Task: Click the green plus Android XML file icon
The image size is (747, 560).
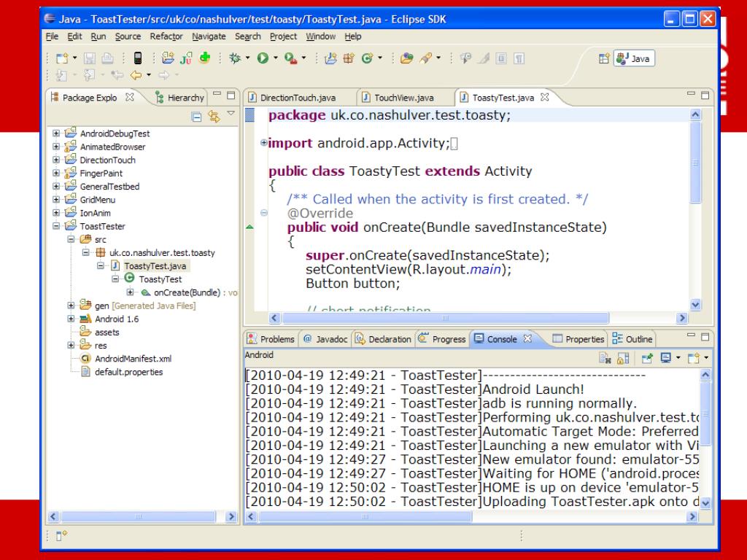Action: tap(205, 58)
